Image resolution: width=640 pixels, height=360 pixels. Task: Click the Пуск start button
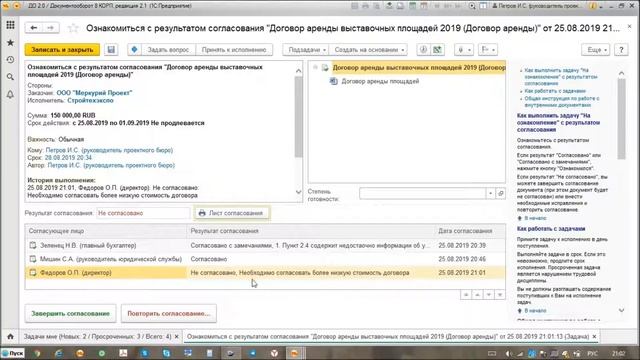[x=12, y=353]
